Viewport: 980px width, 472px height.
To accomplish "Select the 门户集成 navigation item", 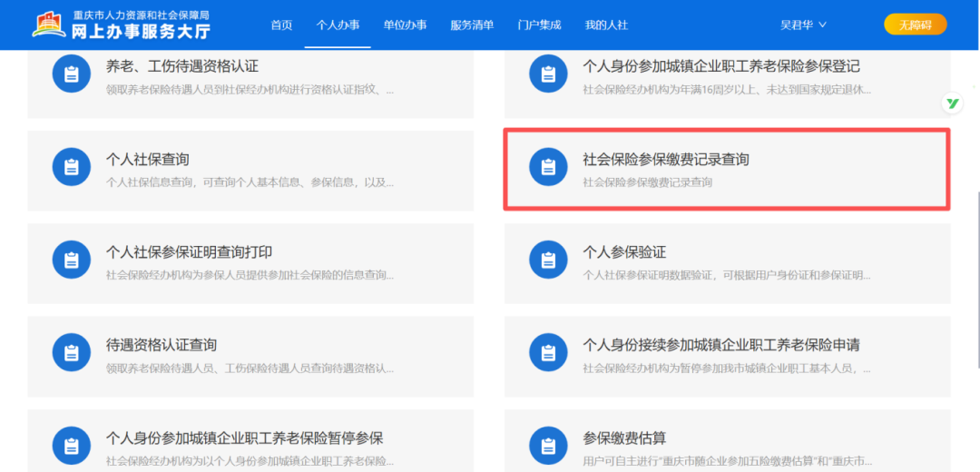I will click(539, 25).
